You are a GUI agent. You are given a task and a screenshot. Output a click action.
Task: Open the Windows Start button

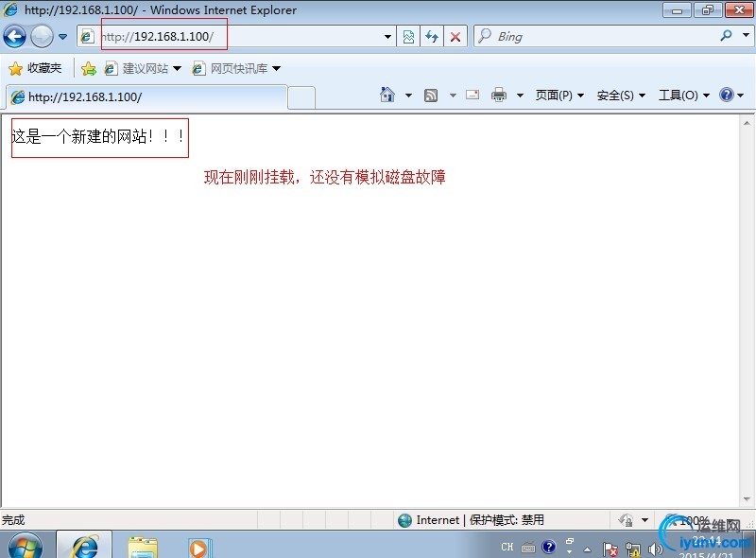point(26,547)
